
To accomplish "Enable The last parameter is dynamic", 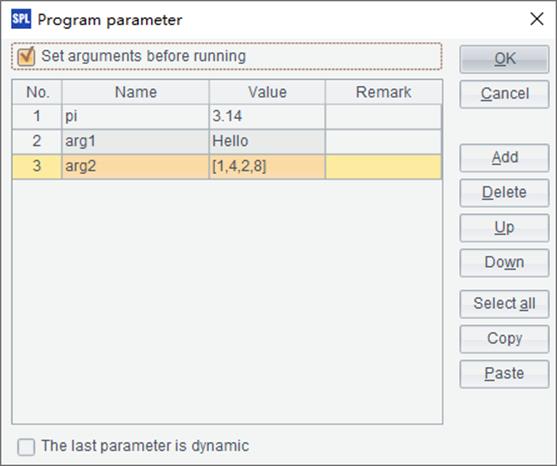I will coord(26,446).
